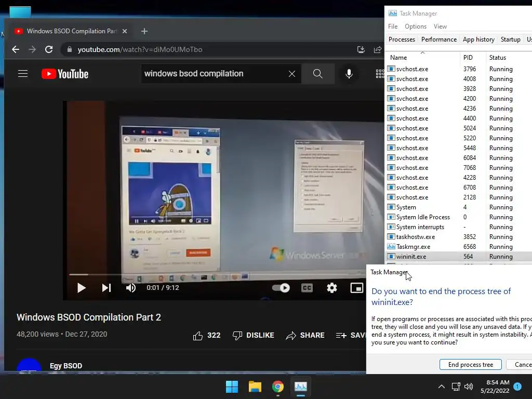The image size is (532, 399).
Task: Select svchost.exe with PID 3796
Action: pos(459,69)
